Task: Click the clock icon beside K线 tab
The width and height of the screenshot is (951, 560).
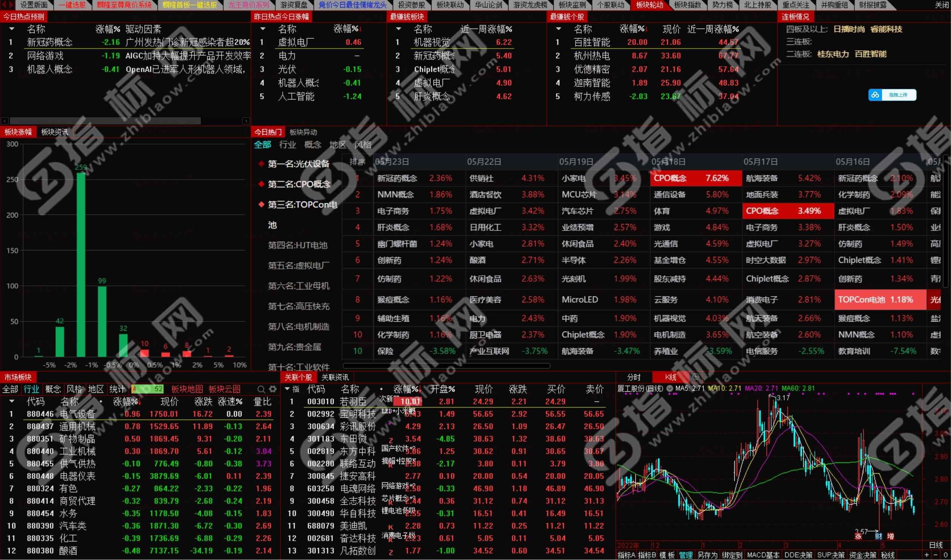Action: pyautogui.click(x=696, y=377)
